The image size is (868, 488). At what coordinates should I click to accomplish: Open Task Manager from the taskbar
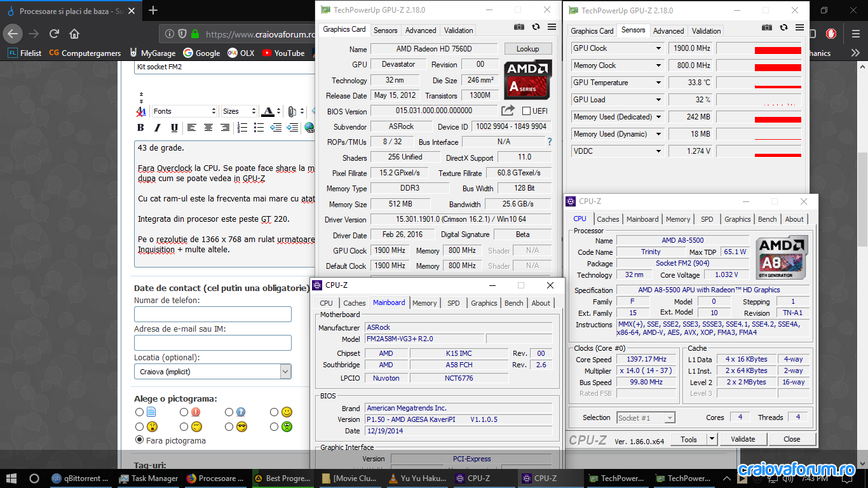148,478
